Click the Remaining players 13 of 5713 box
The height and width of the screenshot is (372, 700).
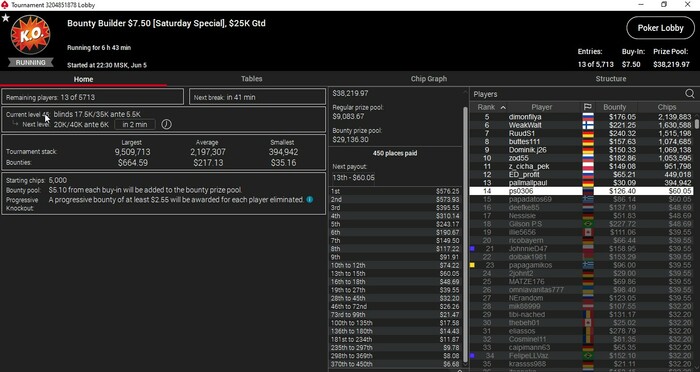[92, 97]
